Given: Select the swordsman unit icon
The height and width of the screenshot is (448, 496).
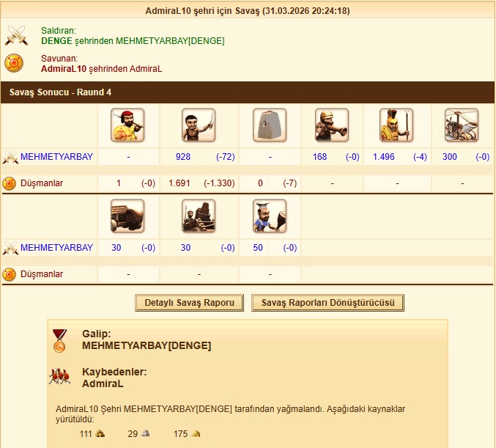Looking at the screenshot, I should (x=199, y=125).
